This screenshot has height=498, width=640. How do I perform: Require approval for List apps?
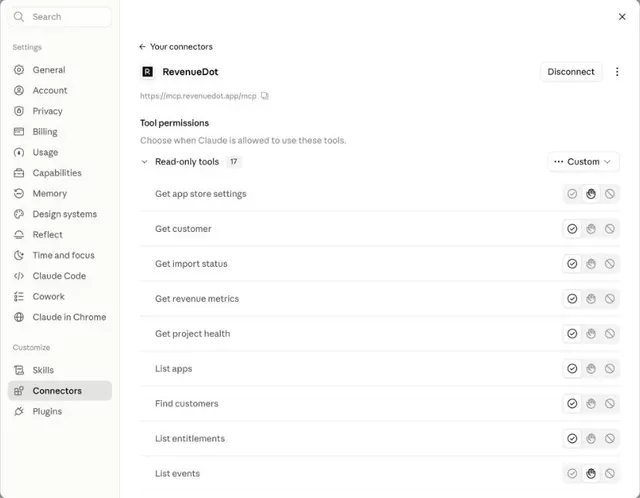tap(591, 369)
